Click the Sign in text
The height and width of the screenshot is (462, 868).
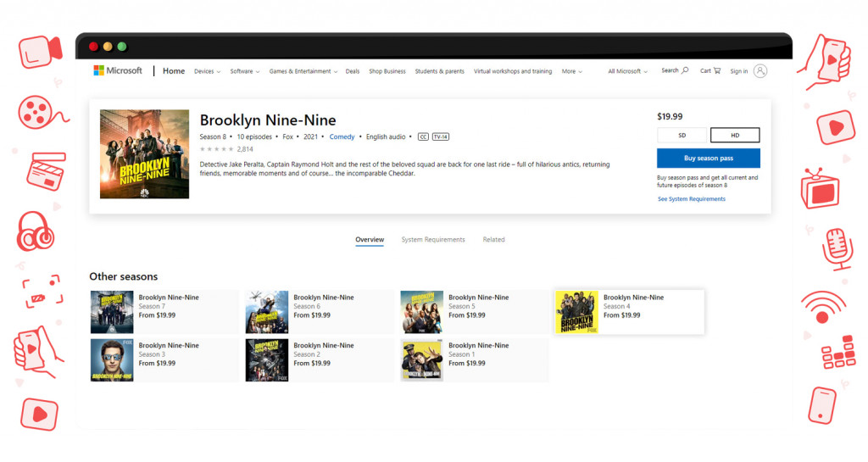738,71
